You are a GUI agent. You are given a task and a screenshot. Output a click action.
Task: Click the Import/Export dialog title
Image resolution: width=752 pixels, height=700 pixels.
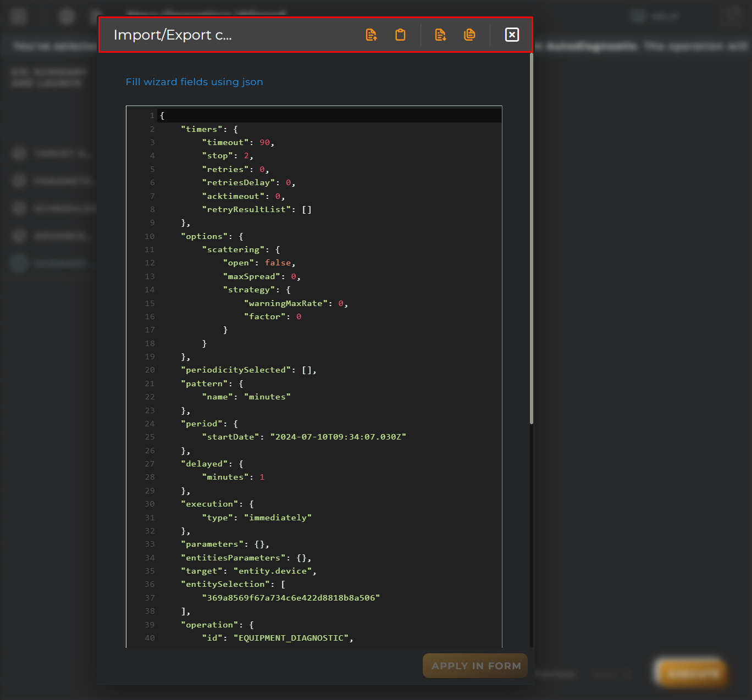click(173, 35)
